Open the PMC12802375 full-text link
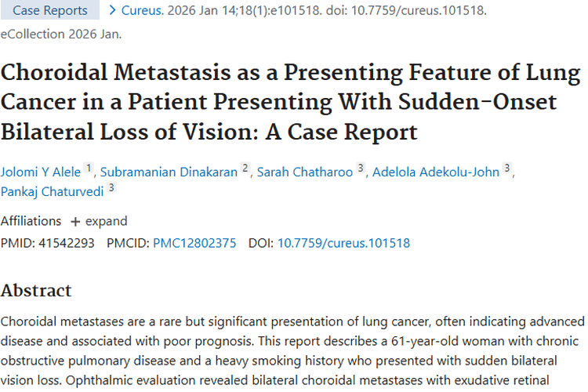Image resolution: width=588 pixels, height=392 pixels. (x=194, y=243)
